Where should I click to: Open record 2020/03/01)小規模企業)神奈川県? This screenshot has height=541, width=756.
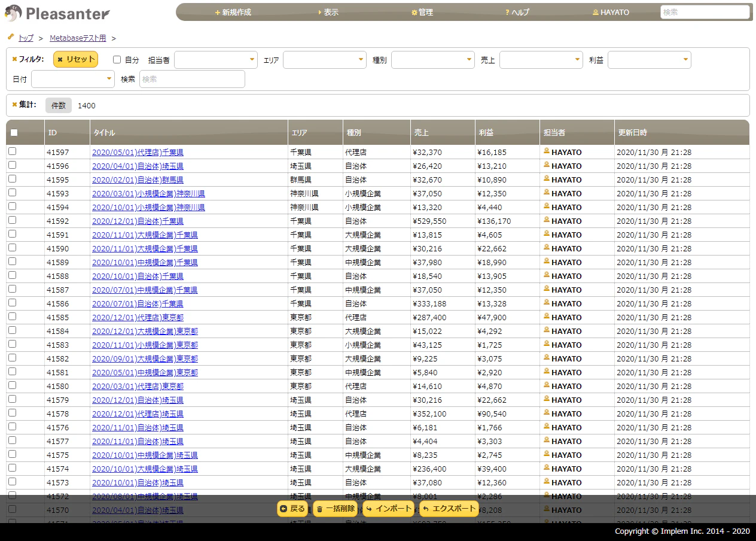click(x=148, y=194)
